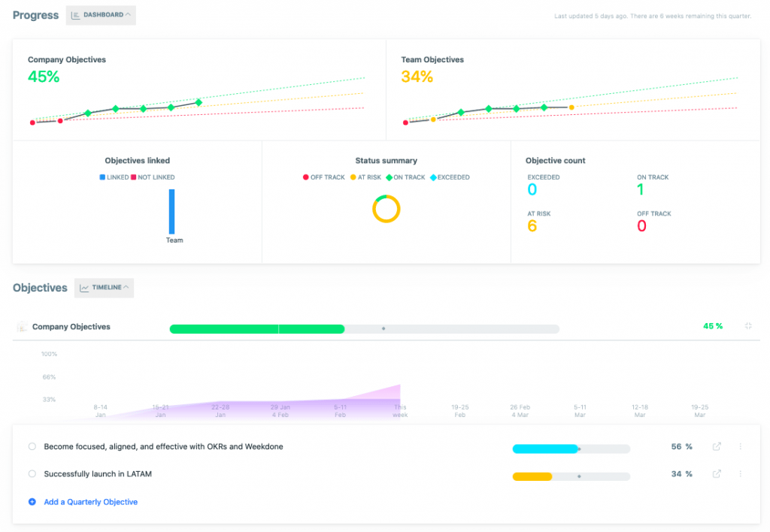Image resolution: width=770 pixels, height=532 pixels.
Task: Select the Progress section header
Action: click(35, 15)
